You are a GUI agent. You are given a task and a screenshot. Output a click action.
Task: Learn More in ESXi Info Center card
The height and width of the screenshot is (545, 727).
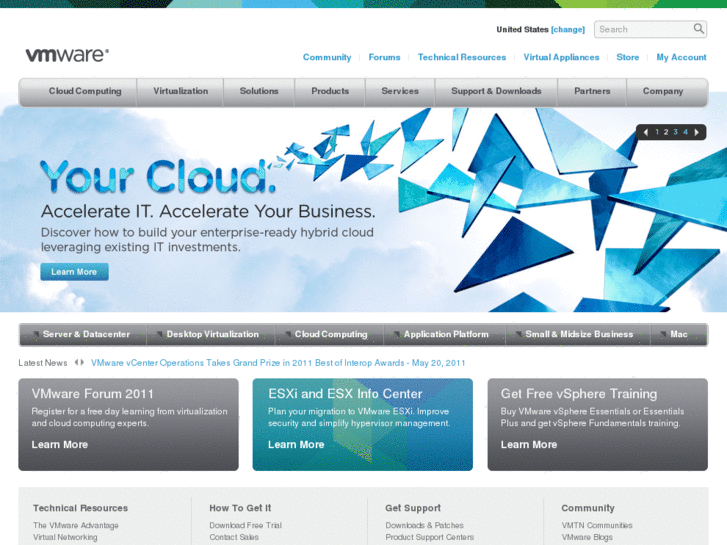[x=296, y=444]
